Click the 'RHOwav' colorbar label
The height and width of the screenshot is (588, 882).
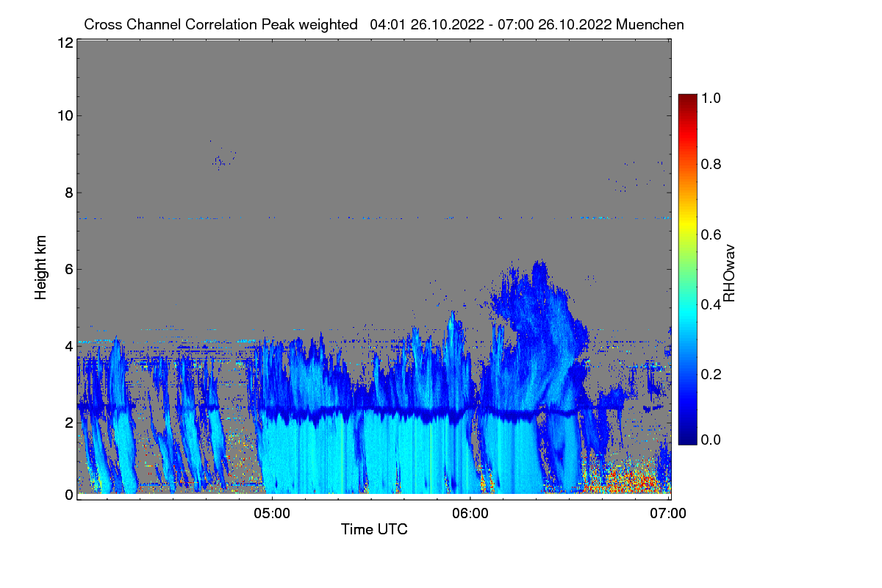tap(729, 273)
